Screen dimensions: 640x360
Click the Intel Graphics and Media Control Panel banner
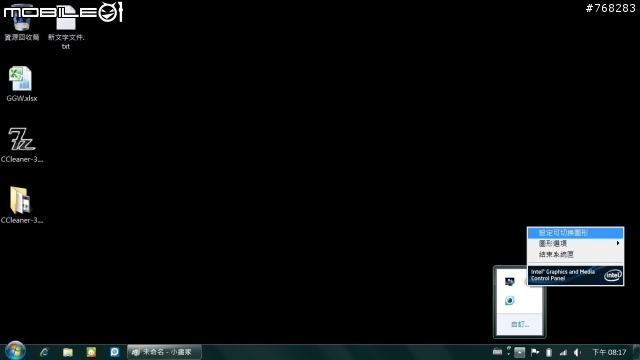pos(576,275)
